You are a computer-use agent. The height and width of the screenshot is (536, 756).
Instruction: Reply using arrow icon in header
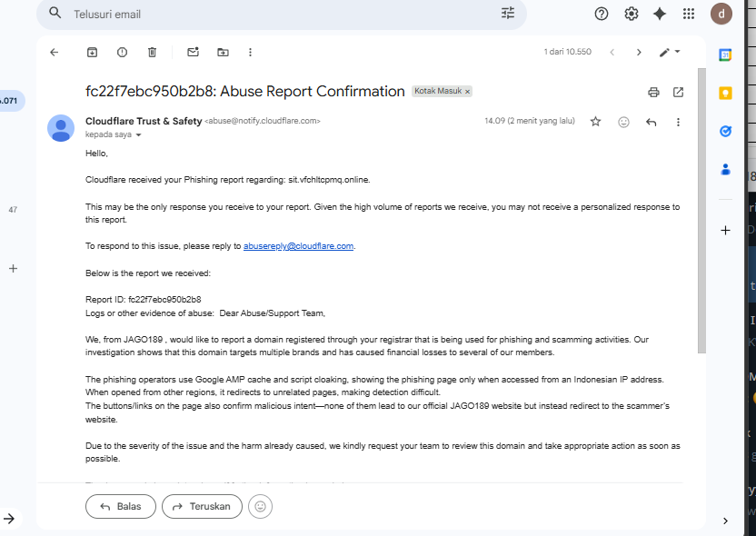pyautogui.click(x=651, y=122)
